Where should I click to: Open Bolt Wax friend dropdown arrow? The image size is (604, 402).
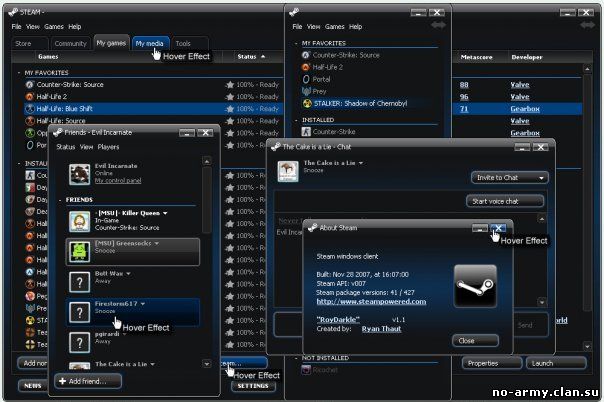(x=128, y=273)
